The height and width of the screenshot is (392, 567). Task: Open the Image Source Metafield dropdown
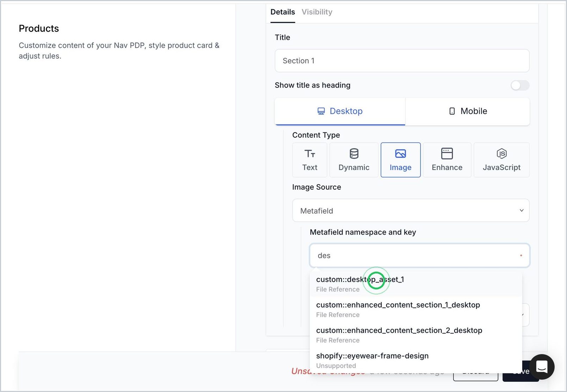pyautogui.click(x=411, y=210)
